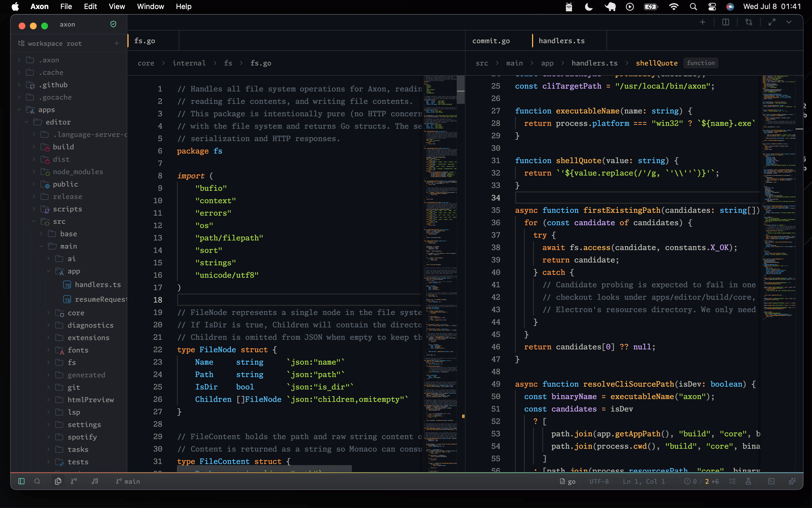
Task: Collapse the src folder
Action: (34, 222)
